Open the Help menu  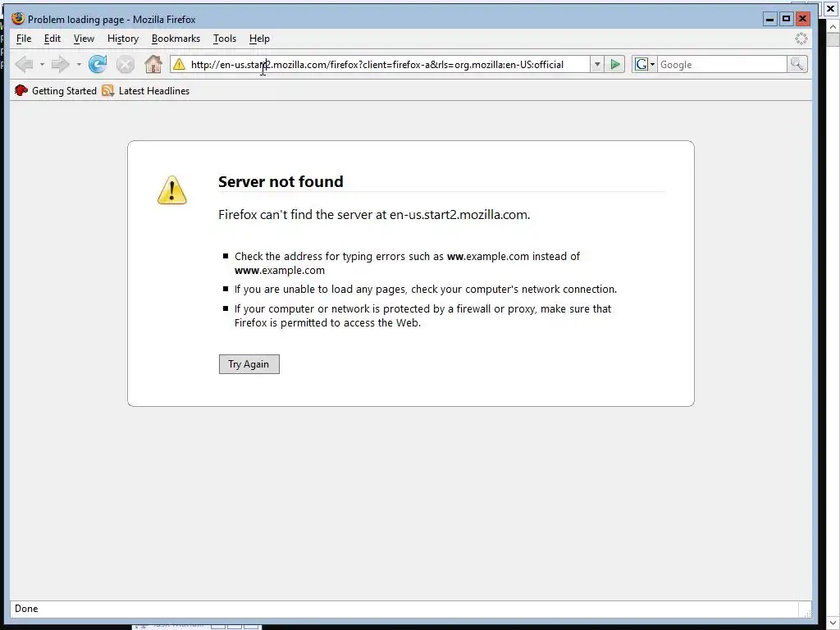pos(259,39)
